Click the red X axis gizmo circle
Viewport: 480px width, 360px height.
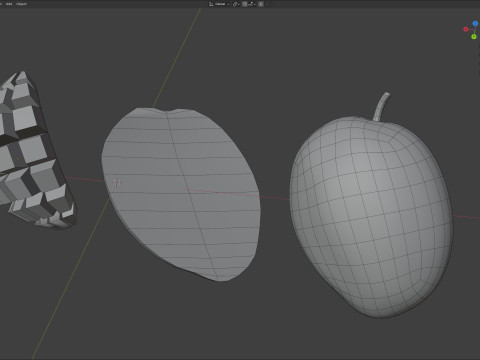point(466,29)
